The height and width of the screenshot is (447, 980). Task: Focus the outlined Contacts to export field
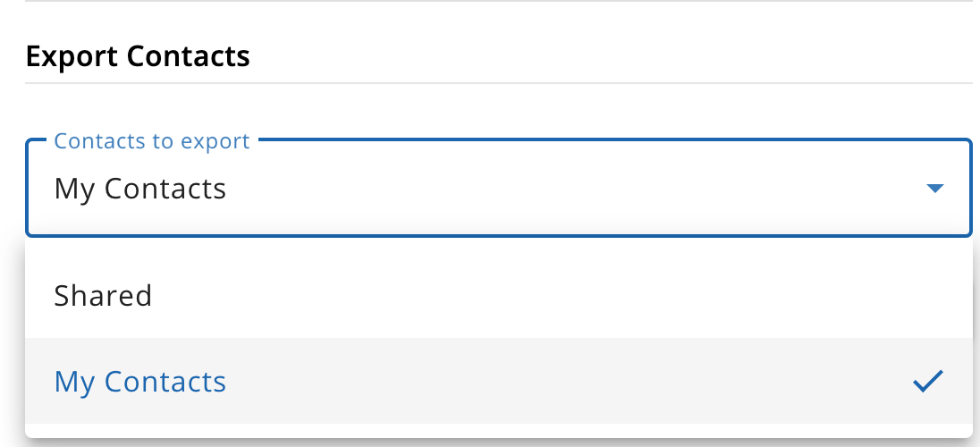coord(498,188)
